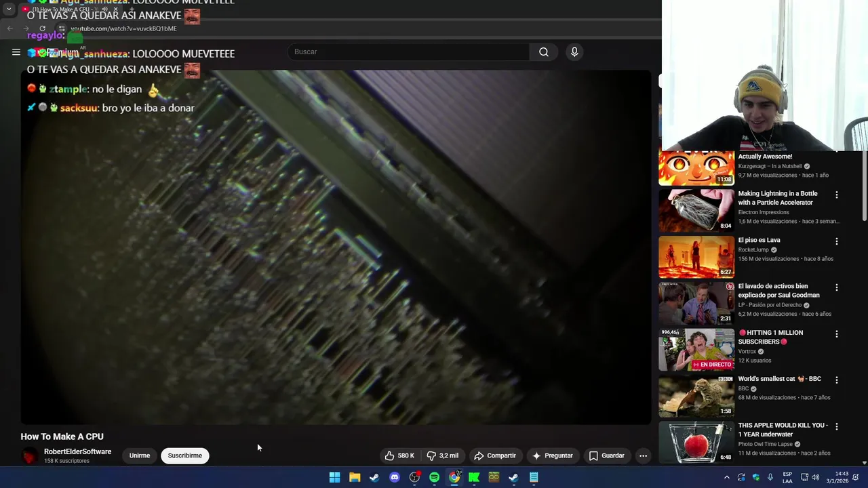Click the How To Make A CPU title
Image resolution: width=868 pixels, height=488 pixels.
point(62,436)
